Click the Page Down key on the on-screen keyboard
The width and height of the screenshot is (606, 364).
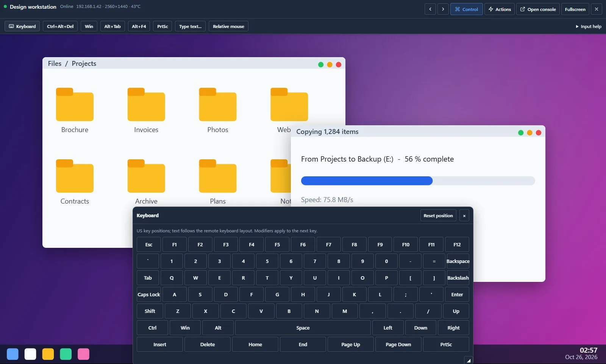tap(398, 345)
